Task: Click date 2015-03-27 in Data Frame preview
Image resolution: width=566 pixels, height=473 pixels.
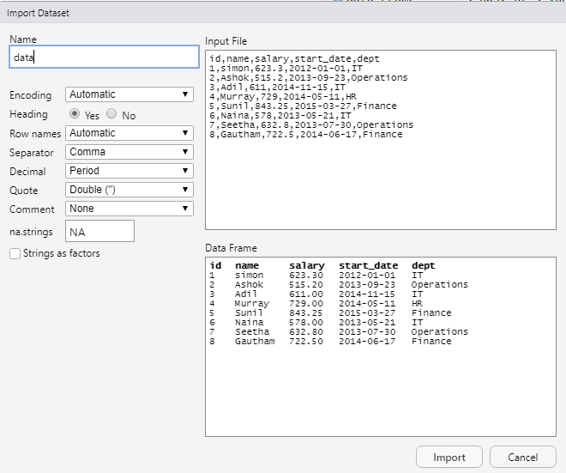Action: [367, 313]
